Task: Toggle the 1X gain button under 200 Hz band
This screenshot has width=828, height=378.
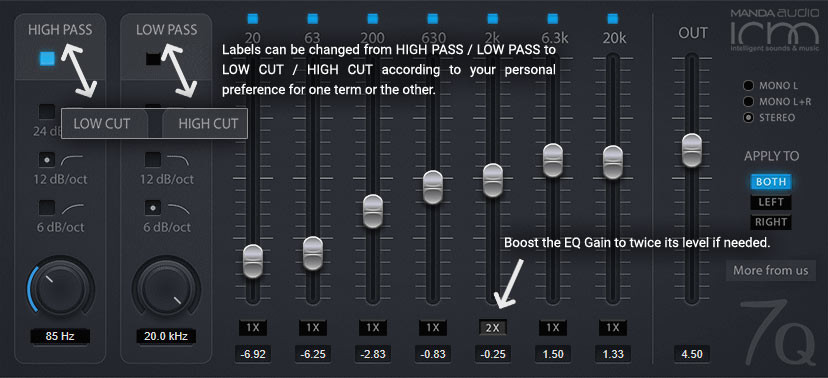Action: coord(373,327)
